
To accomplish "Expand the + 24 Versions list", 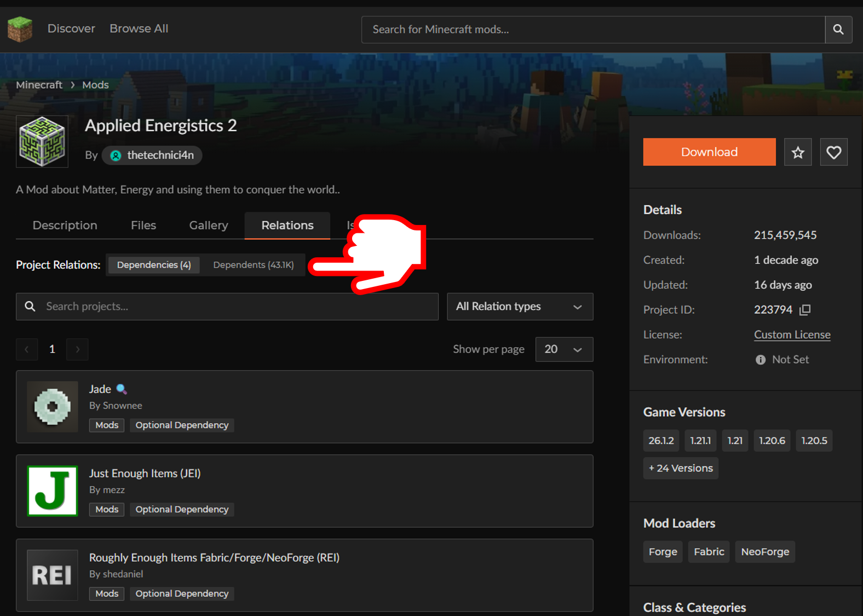I will point(681,468).
